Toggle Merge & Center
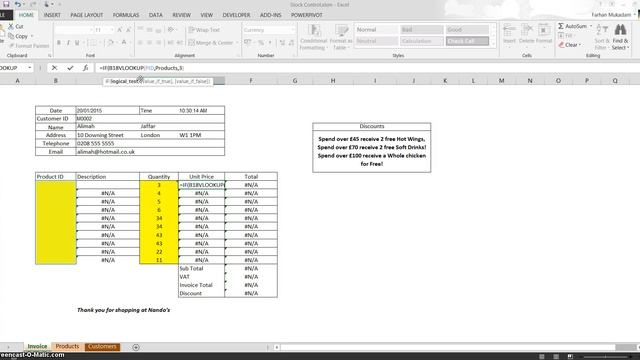Image resolution: width=640 pixels, height=360 pixels. pos(211,42)
